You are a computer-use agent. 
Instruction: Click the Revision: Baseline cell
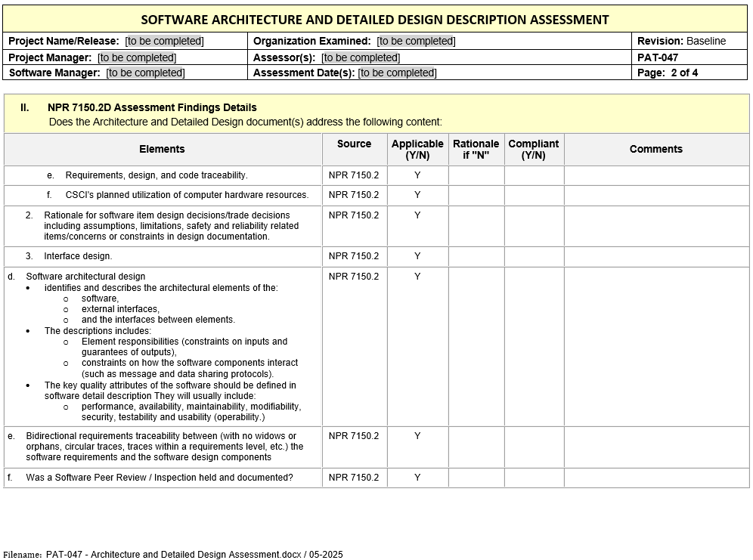pos(681,41)
